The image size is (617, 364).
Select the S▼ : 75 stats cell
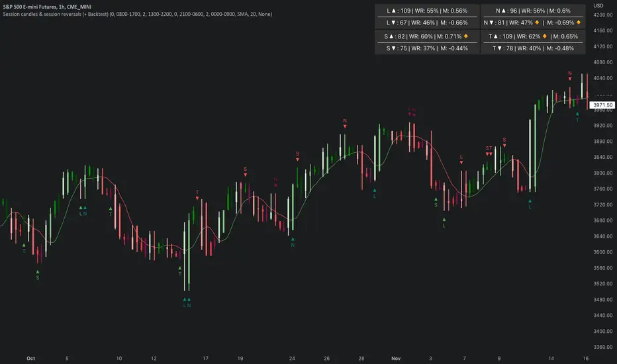point(426,48)
